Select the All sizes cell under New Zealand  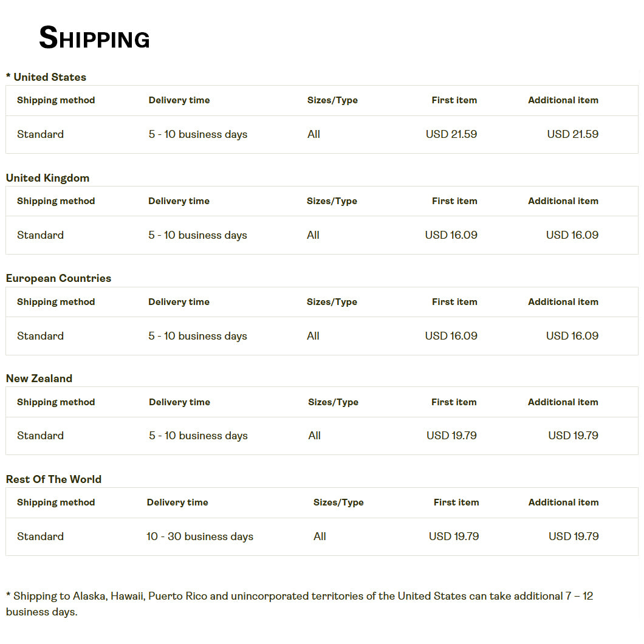314,436
